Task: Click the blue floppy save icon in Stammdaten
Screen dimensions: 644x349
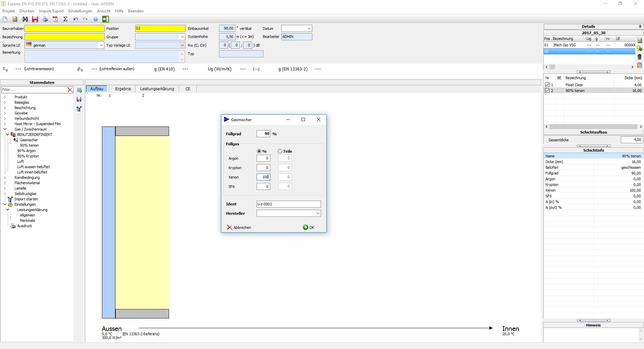Action: (79, 99)
